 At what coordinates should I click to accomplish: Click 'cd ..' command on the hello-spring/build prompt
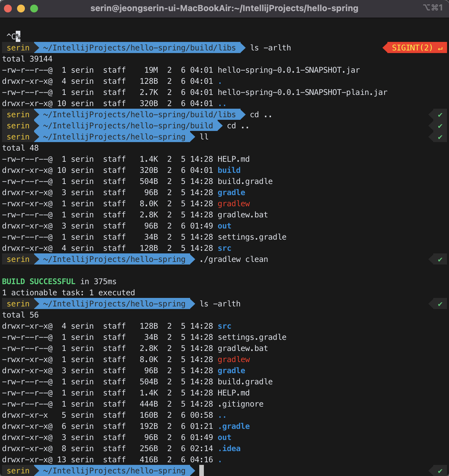(238, 126)
